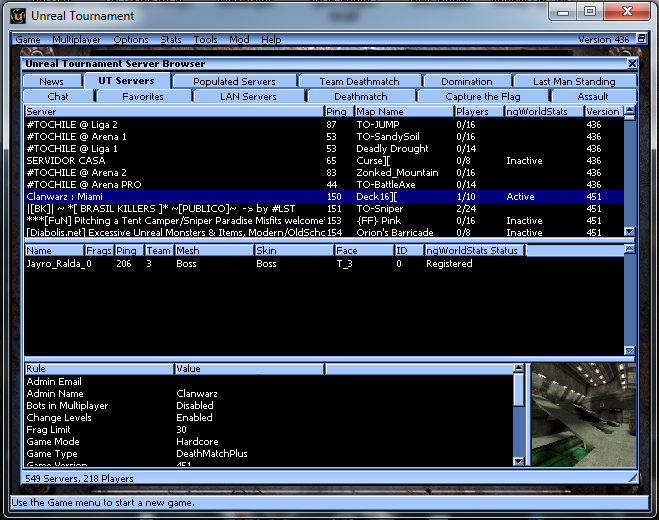
Task: Sort by the Version column header
Action: click(604, 111)
